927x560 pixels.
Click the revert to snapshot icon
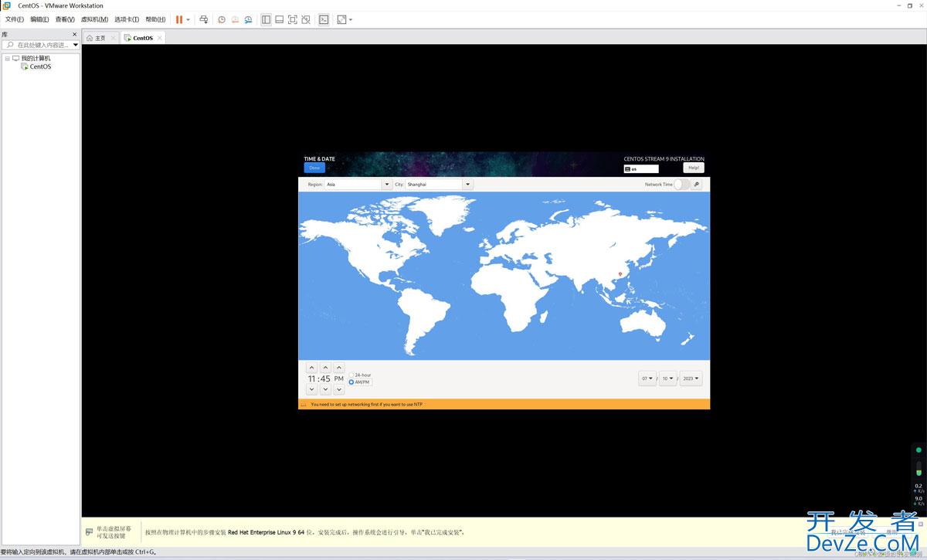tap(235, 19)
